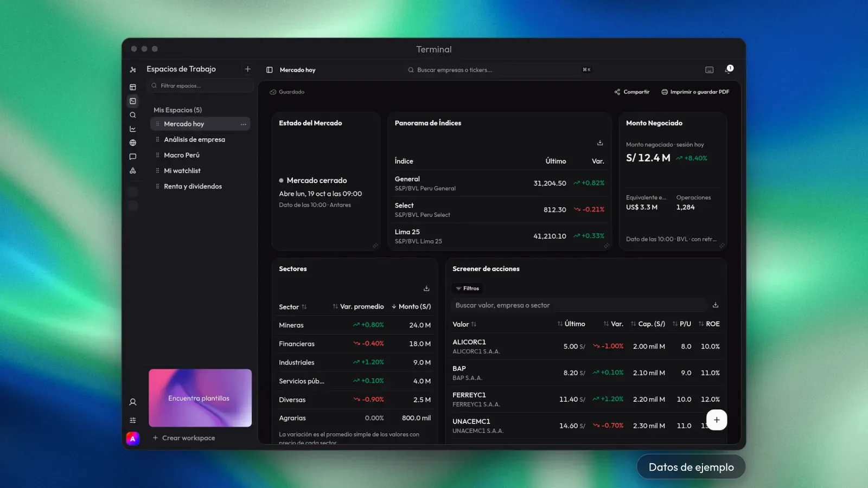Open the globe icon in left rail
This screenshot has width=868, height=488.
(x=133, y=143)
